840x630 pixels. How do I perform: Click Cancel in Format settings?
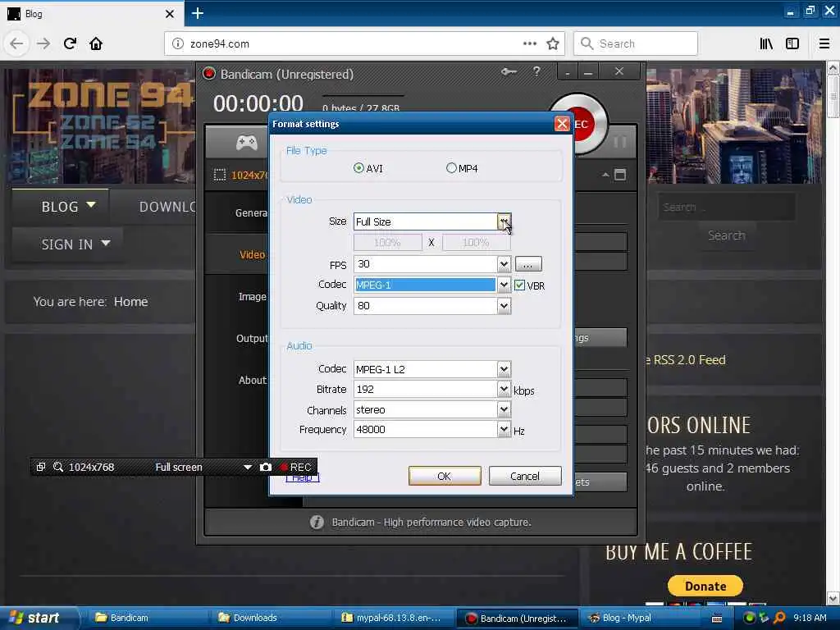[x=524, y=476]
